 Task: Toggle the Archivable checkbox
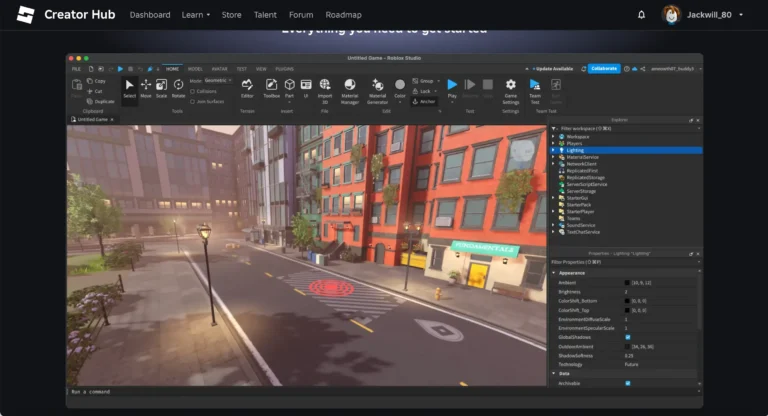coord(628,383)
